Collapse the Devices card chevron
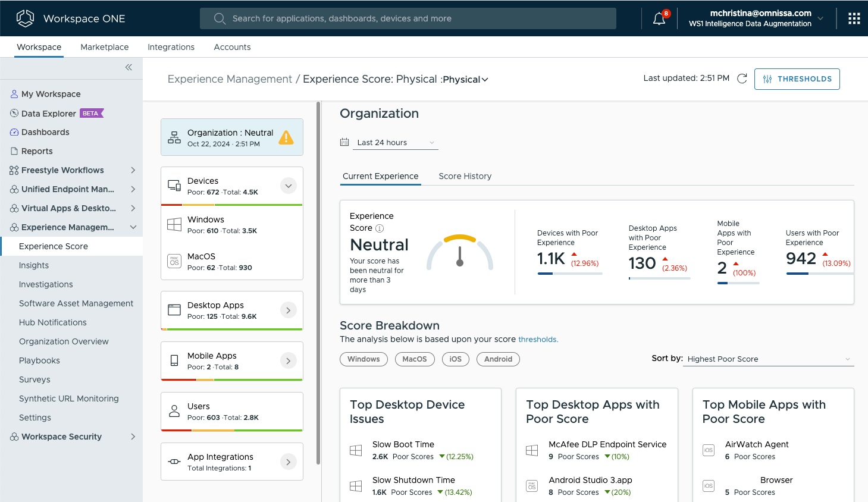The image size is (868, 502). (288, 186)
